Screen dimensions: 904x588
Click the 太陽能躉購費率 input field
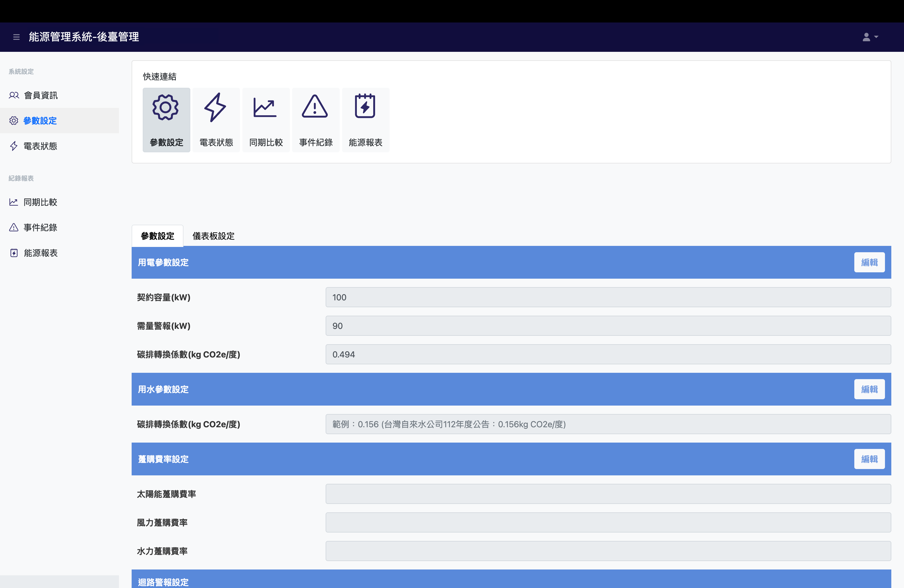click(608, 494)
